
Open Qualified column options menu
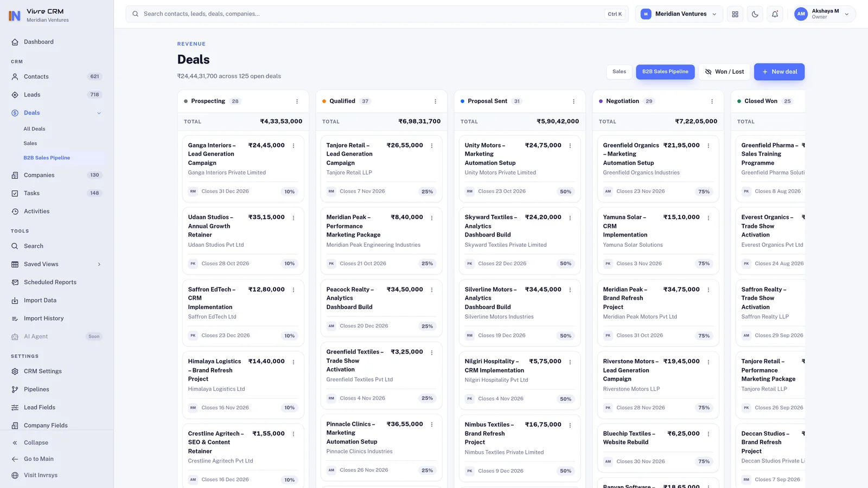pyautogui.click(x=435, y=101)
